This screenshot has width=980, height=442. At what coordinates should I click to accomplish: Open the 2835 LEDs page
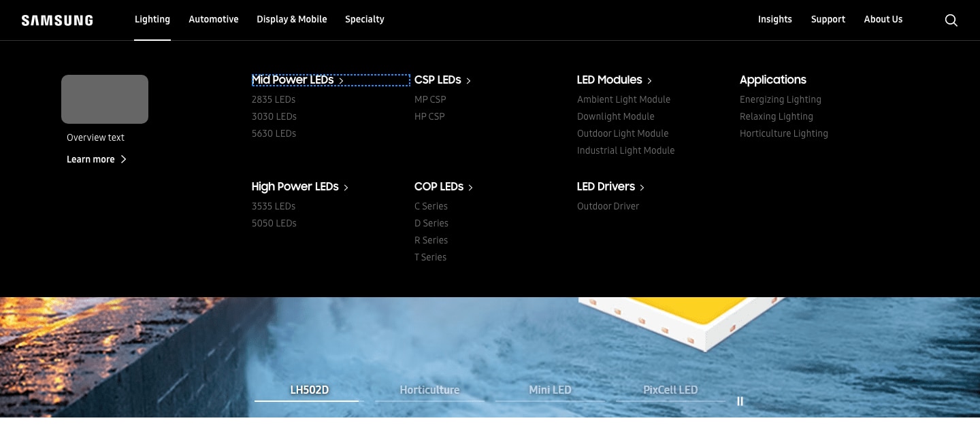274,99
